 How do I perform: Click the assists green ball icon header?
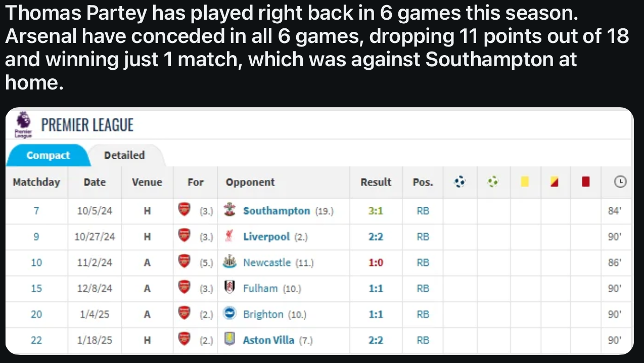tap(493, 181)
